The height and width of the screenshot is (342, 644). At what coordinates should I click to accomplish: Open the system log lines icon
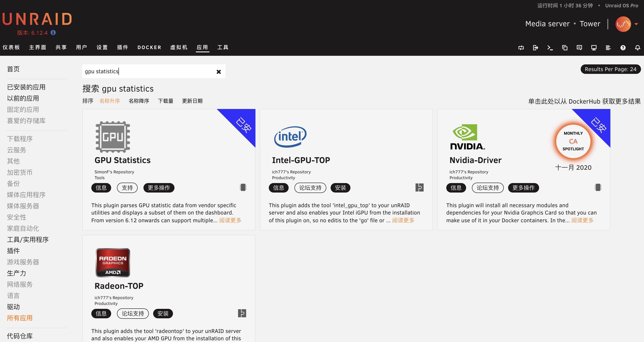point(608,48)
